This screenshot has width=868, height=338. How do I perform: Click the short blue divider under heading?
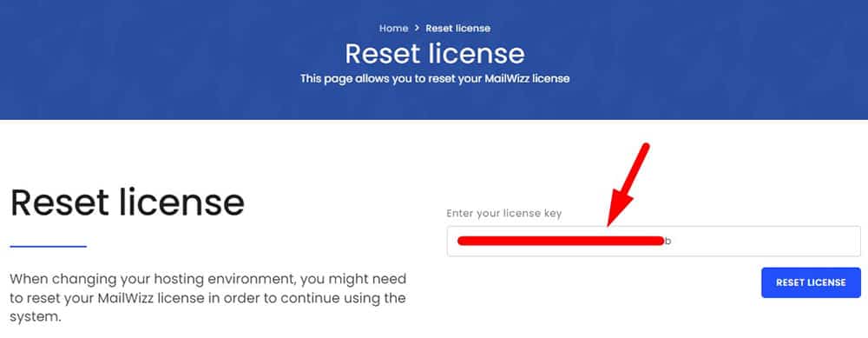pyautogui.click(x=48, y=246)
